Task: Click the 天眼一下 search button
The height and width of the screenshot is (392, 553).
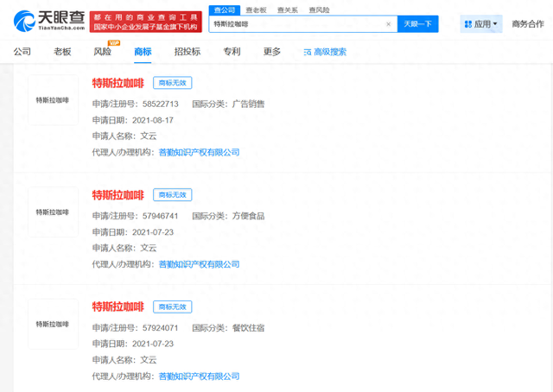Action: click(418, 24)
